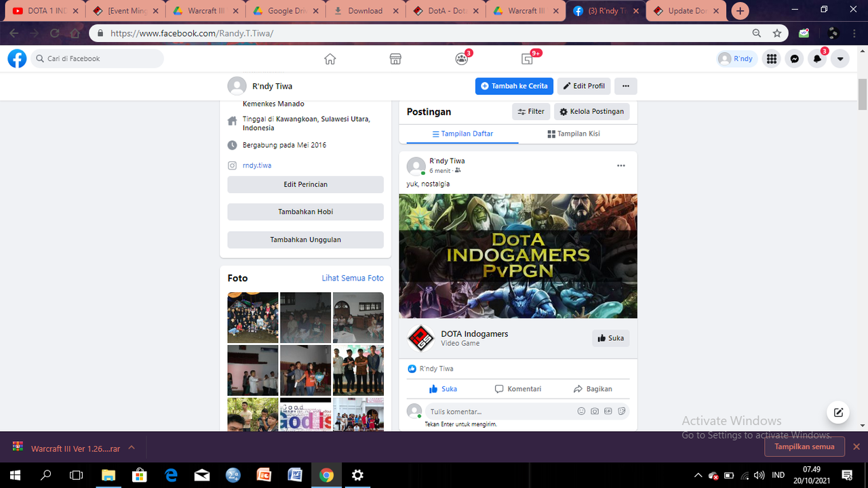This screenshot has width=868, height=488.
Task: Click the Cari di Facebook search box
Action: pos(98,59)
